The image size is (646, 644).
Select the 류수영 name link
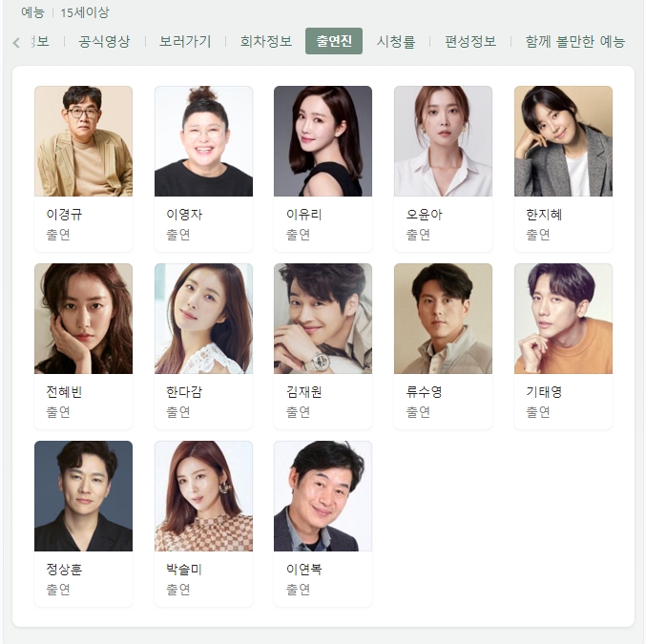click(x=424, y=391)
